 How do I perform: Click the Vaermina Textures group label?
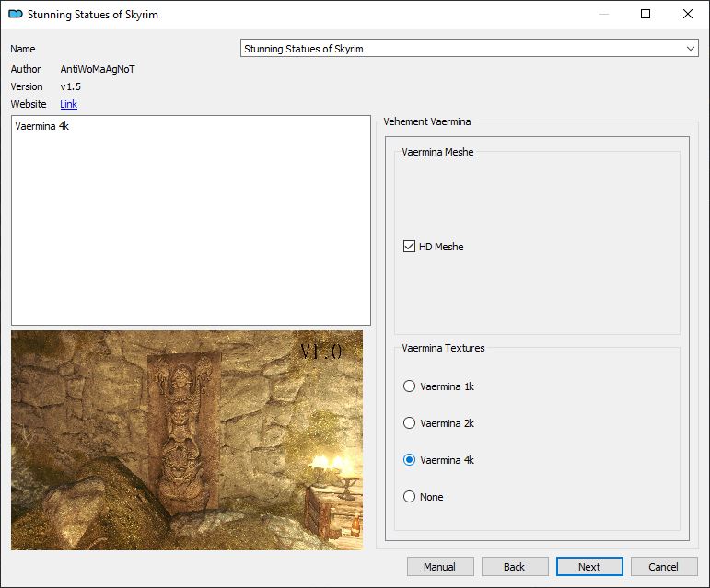pos(443,348)
